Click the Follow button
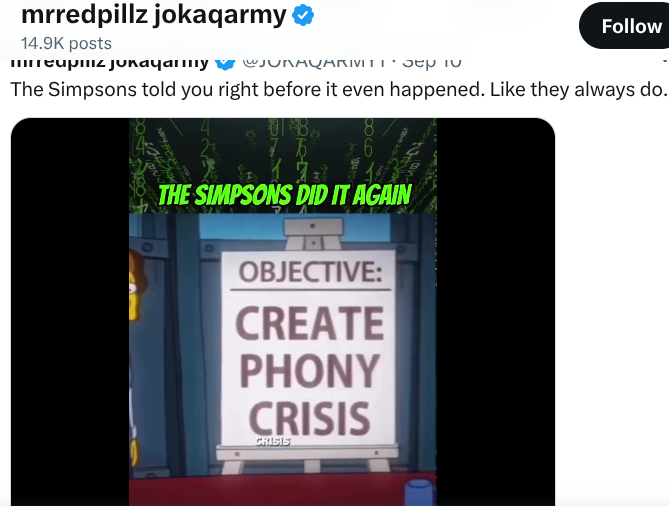 [x=625, y=26]
